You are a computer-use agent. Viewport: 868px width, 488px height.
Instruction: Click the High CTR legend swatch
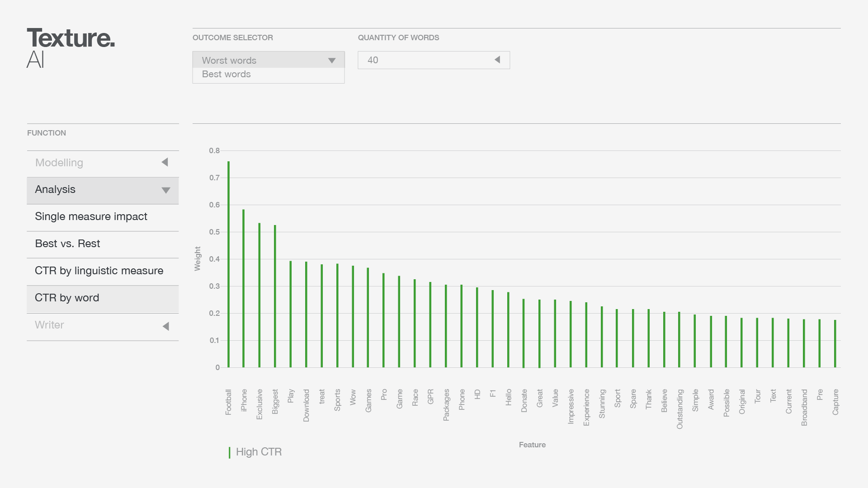coord(230,452)
